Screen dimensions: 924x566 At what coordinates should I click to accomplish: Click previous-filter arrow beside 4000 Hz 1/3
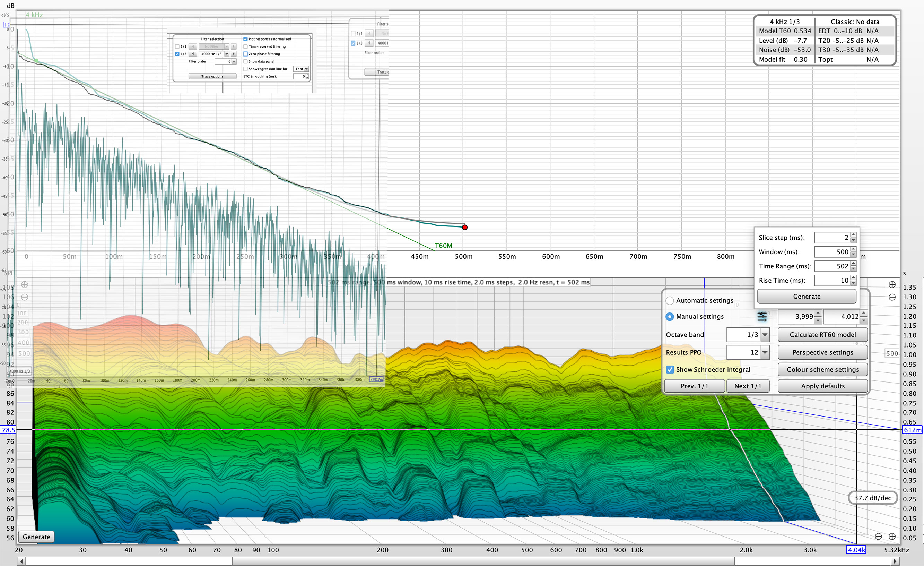tap(193, 54)
